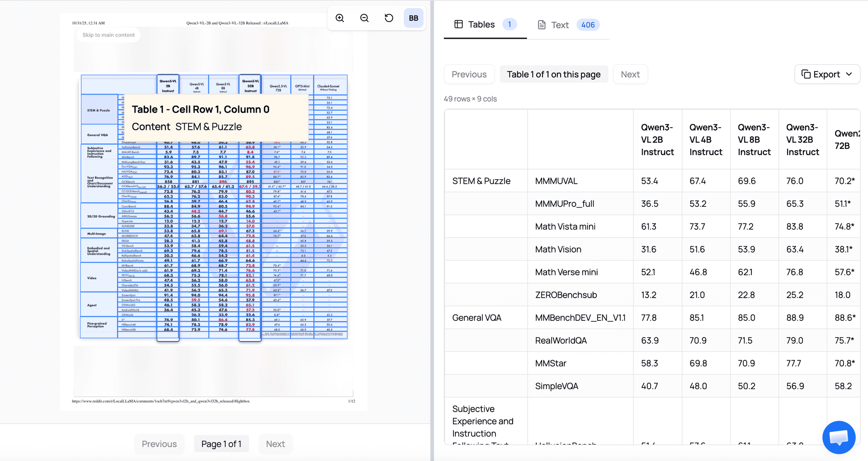The width and height of the screenshot is (868, 461).
Task: Click the Text document icon
Action: [542, 25]
